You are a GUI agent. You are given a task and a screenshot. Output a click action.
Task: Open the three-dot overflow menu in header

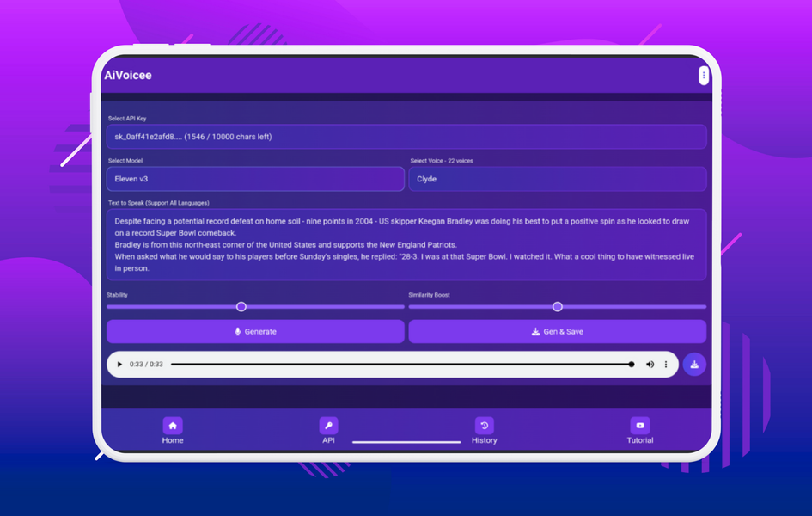point(703,76)
